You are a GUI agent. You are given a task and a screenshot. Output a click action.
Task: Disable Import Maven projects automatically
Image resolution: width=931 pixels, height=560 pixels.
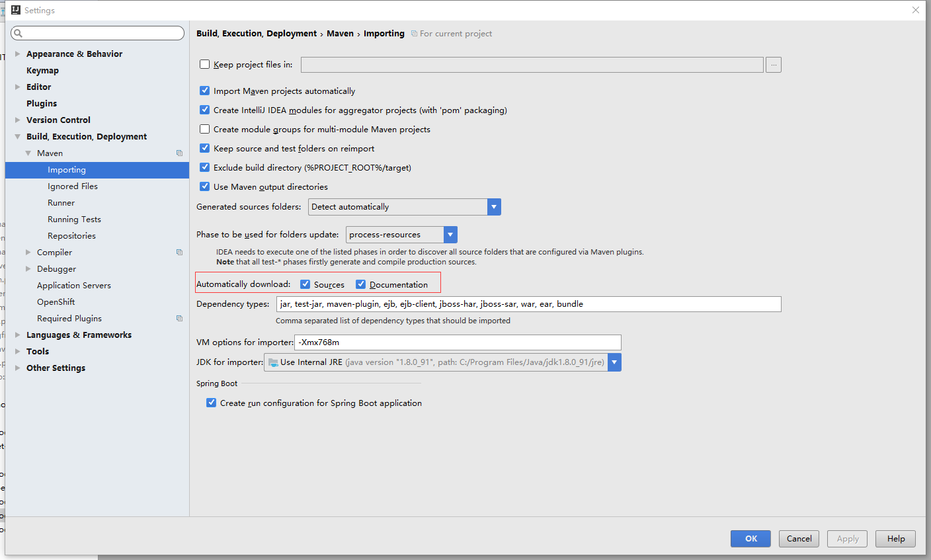(205, 91)
